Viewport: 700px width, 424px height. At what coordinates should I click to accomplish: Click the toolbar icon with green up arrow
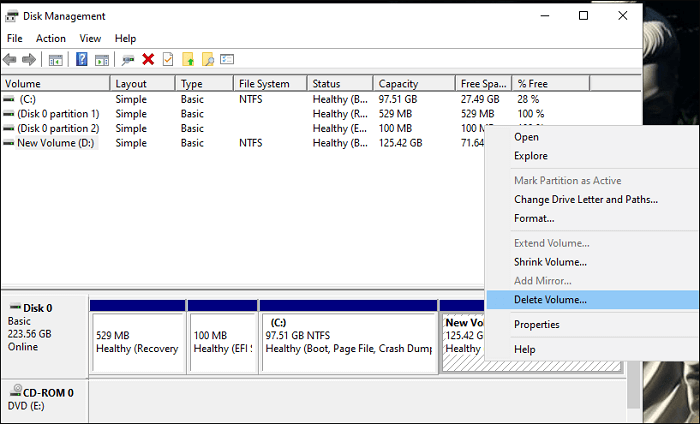(x=188, y=60)
